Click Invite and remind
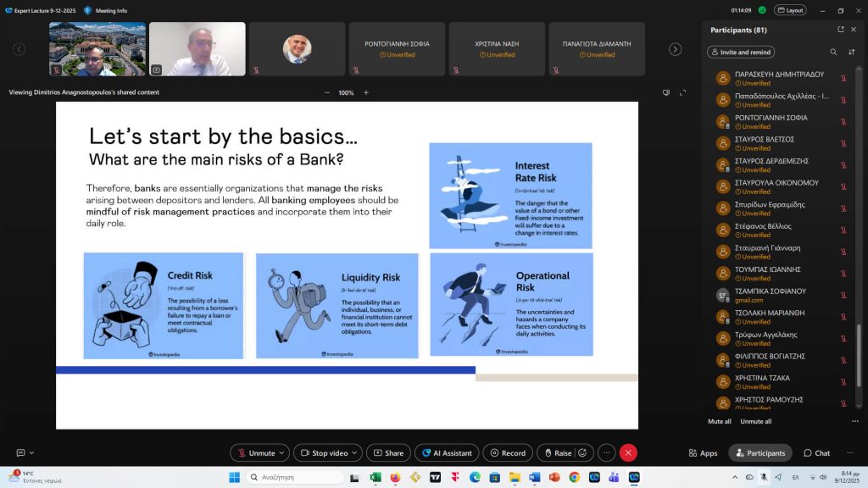Image resolution: width=868 pixels, height=488 pixels. coord(740,52)
